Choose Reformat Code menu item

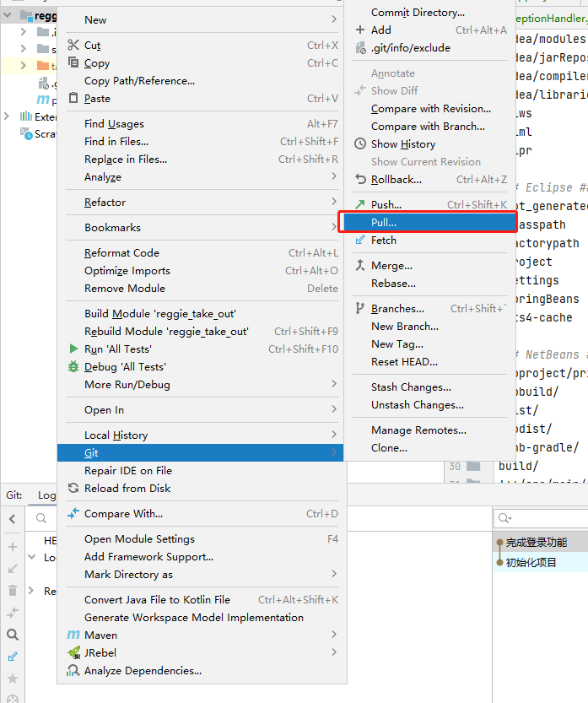[202, 252]
